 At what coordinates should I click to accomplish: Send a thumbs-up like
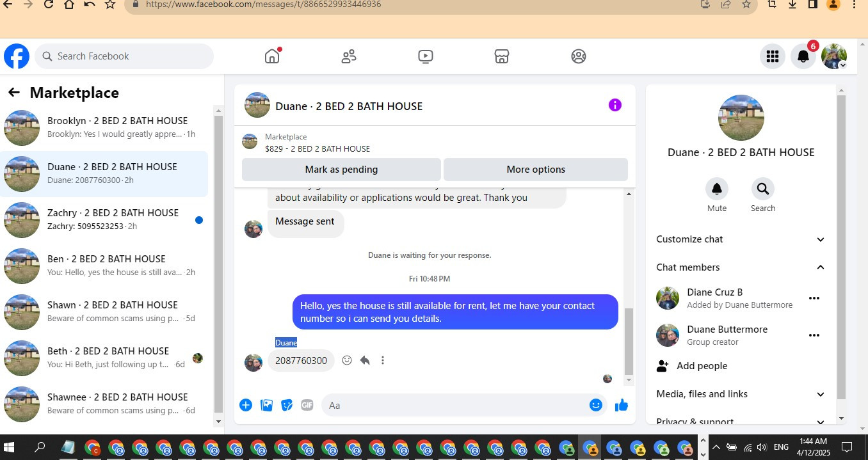(x=622, y=405)
